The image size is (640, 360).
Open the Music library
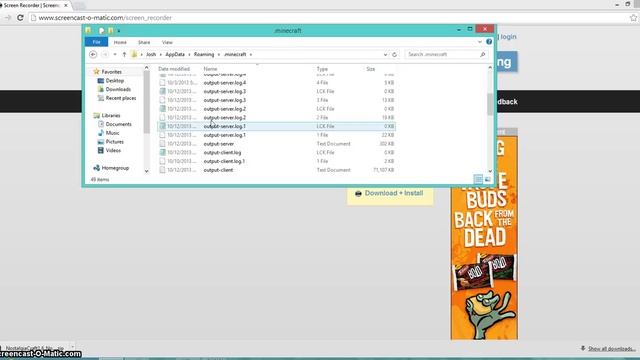112,133
